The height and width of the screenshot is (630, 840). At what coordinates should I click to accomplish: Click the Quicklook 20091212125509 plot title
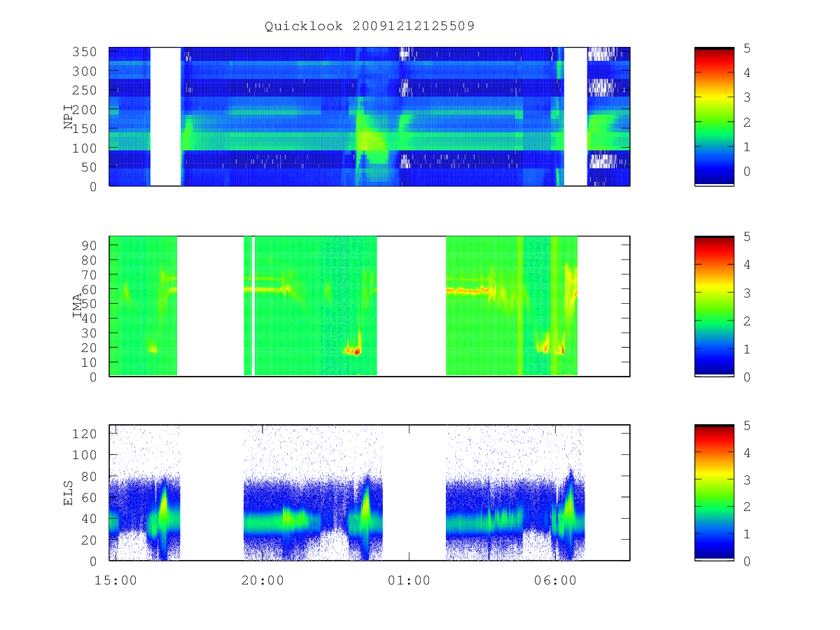point(370,27)
